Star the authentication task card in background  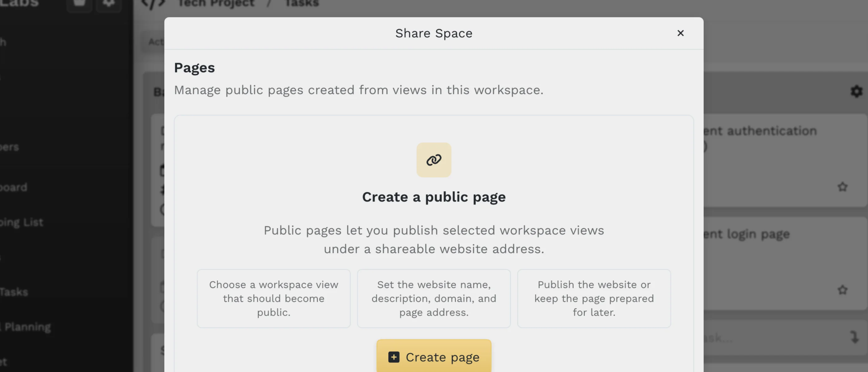842,187
